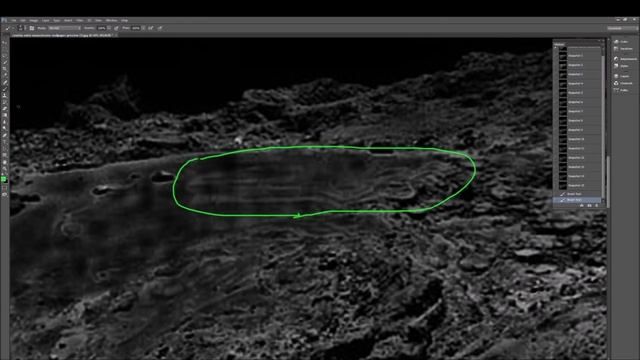Open the History panel options menu
Screen dimensions: 640x360
[603, 44]
